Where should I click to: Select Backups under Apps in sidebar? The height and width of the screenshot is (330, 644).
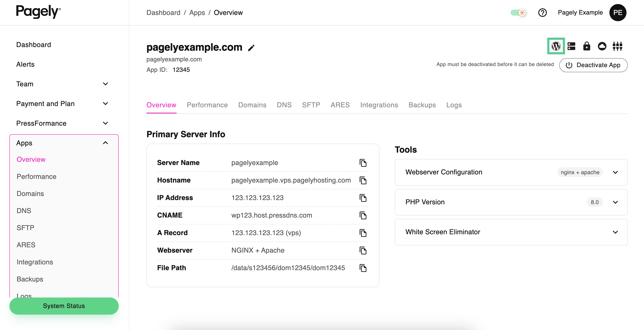point(30,279)
